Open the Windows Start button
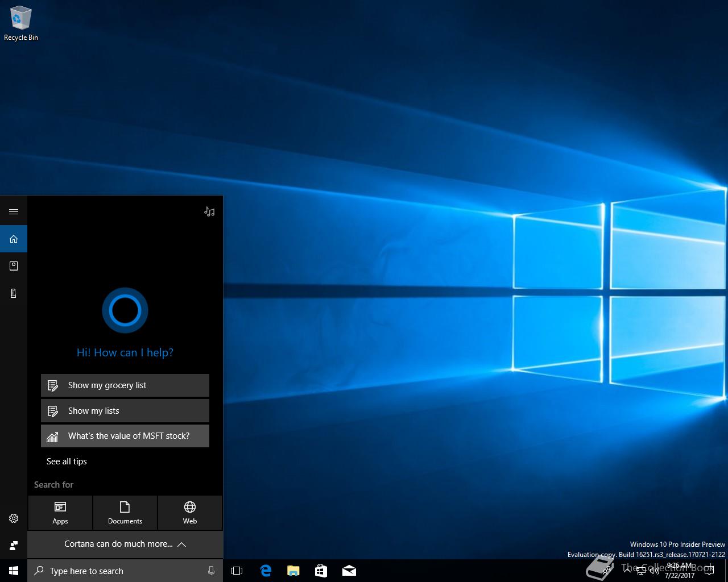728x582 pixels. (14, 571)
